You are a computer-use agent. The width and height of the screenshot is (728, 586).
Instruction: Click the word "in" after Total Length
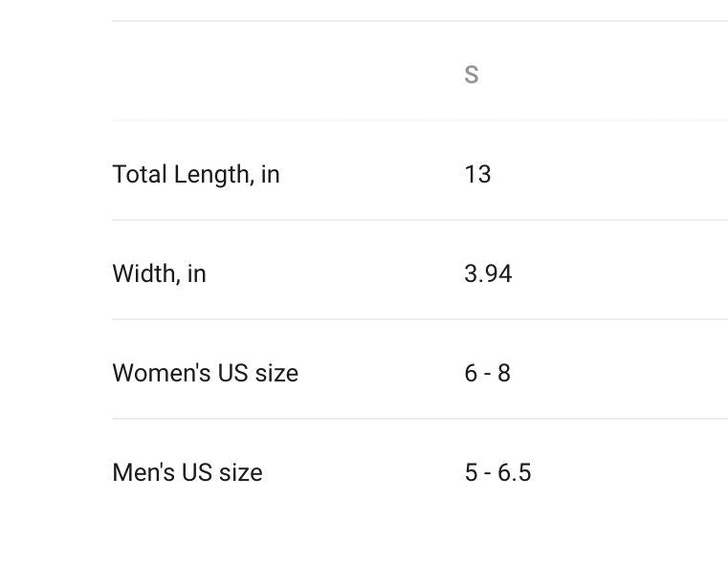coord(271,174)
